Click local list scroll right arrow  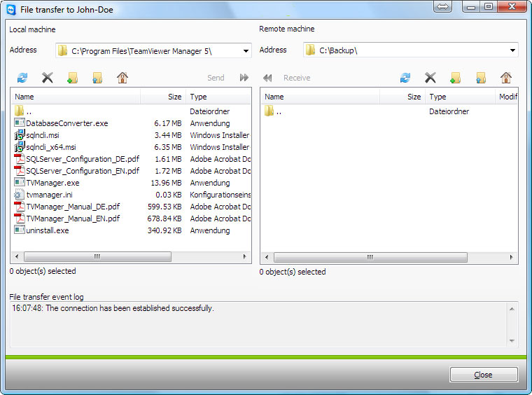coord(244,256)
